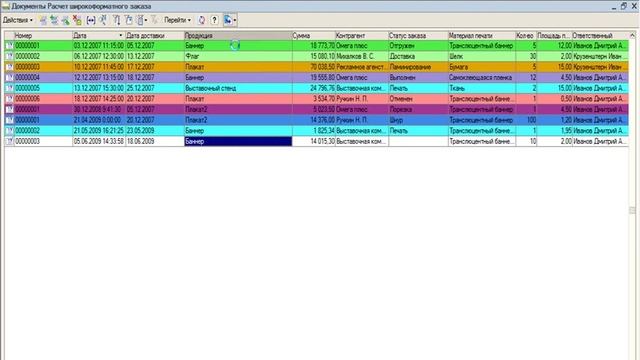Click the Copy document toolbar icon
This screenshot has height=360, width=640.
(x=54, y=20)
